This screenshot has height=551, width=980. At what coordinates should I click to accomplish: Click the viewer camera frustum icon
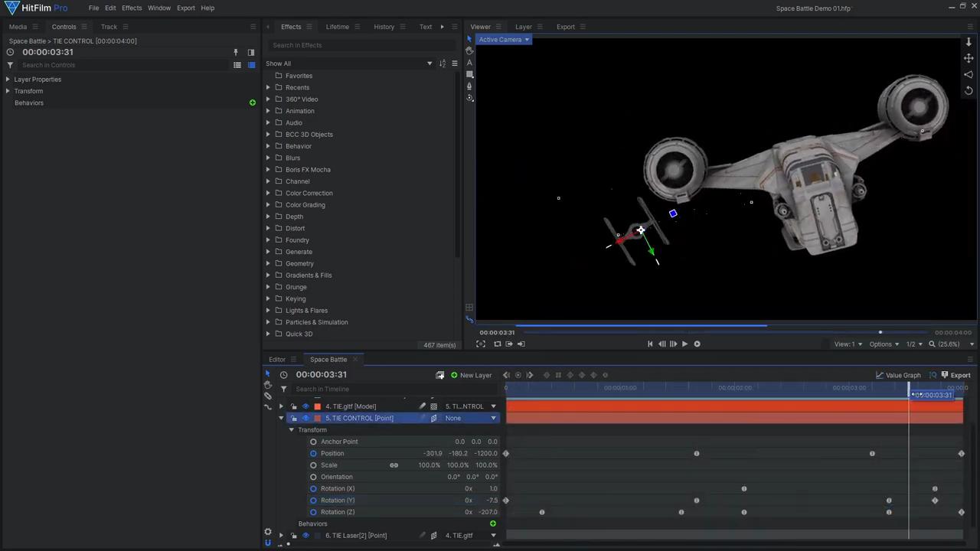[x=969, y=74]
